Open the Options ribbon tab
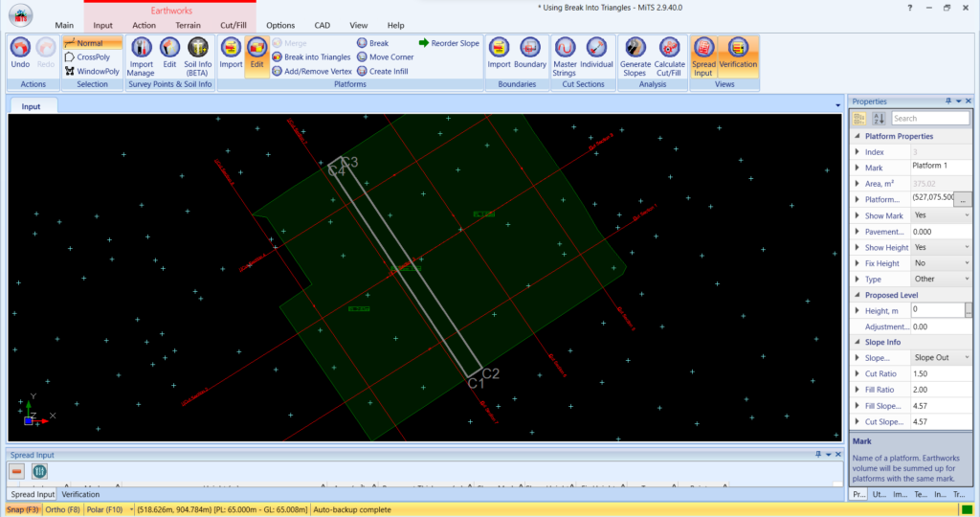The height and width of the screenshot is (517, 980). (280, 26)
